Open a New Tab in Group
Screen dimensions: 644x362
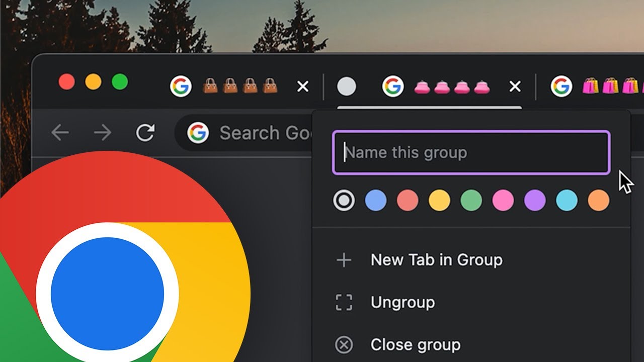point(437,260)
